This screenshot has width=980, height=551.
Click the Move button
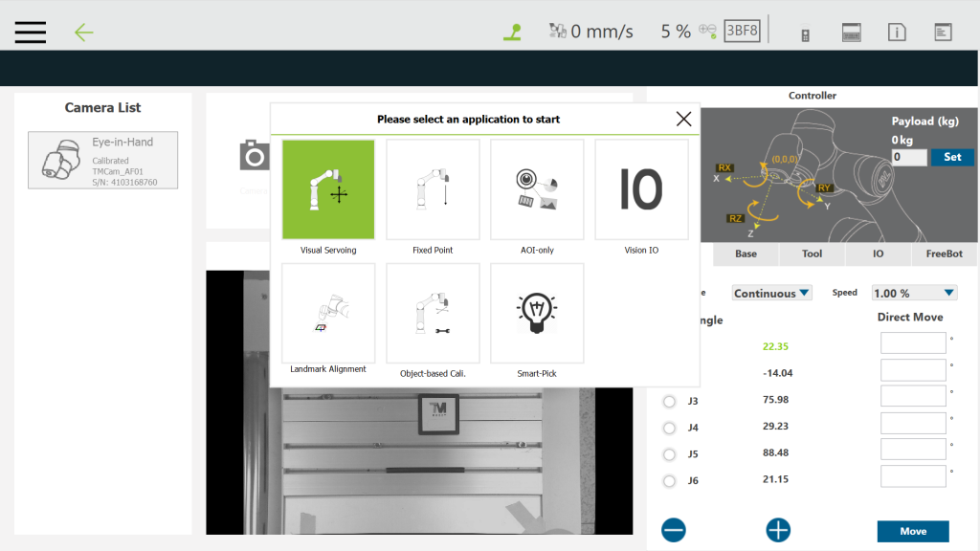coord(912,531)
